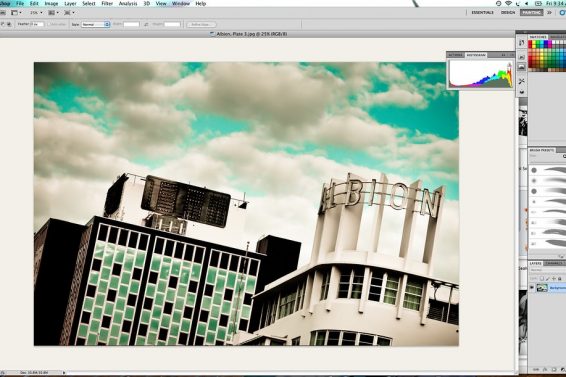Click the Height input field
This screenshot has width=566, height=377.
coord(172,24)
